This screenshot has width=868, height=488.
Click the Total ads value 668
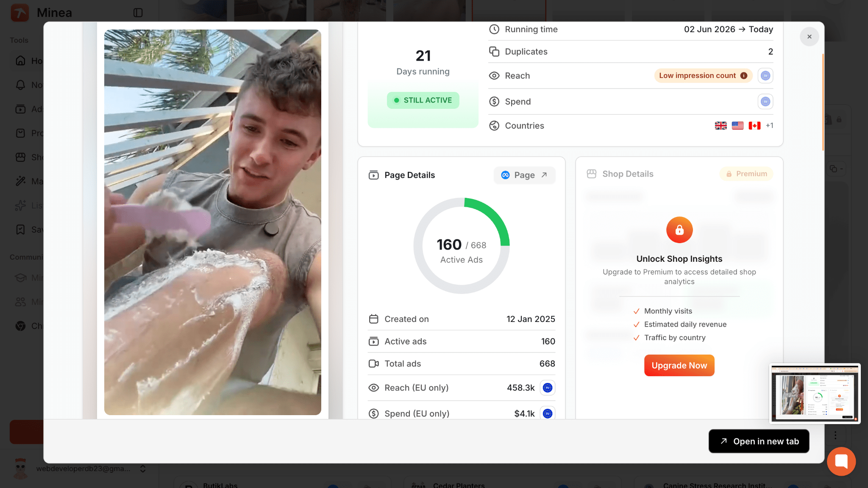click(547, 363)
